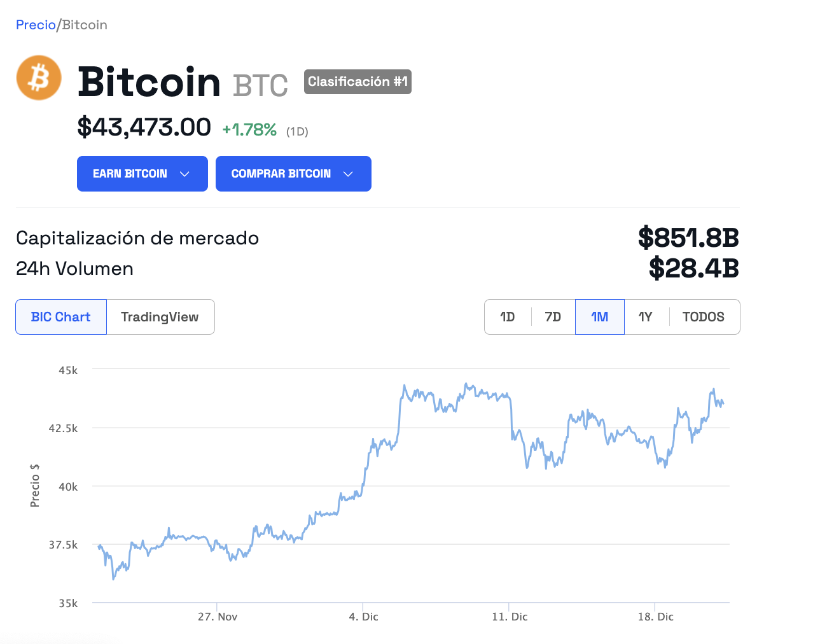Select the 7D time range
The image size is (813, 644).
553,317
